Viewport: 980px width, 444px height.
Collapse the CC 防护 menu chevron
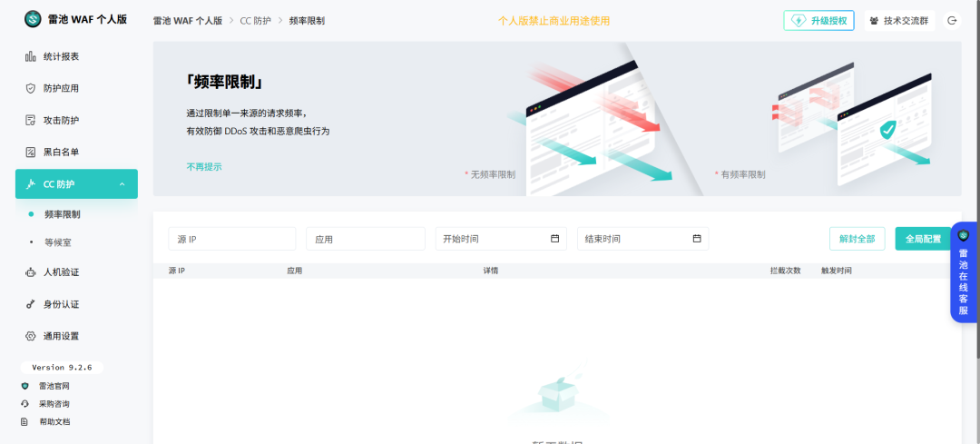click(122, 184)
